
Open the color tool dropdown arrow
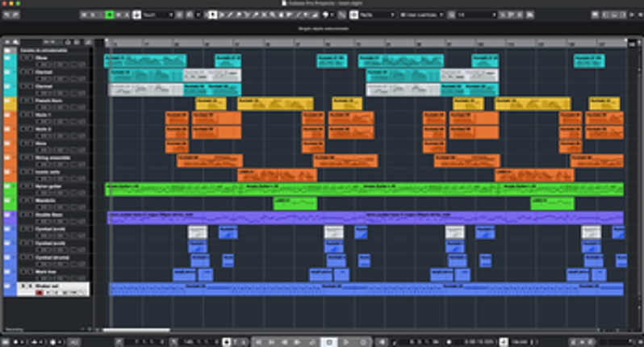coord(332,15)
